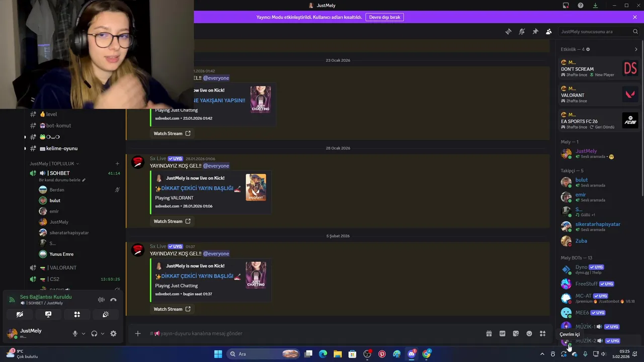Click the message attachment plus button
The width and height of the screenshot is (644, 362).
[137, 333]
